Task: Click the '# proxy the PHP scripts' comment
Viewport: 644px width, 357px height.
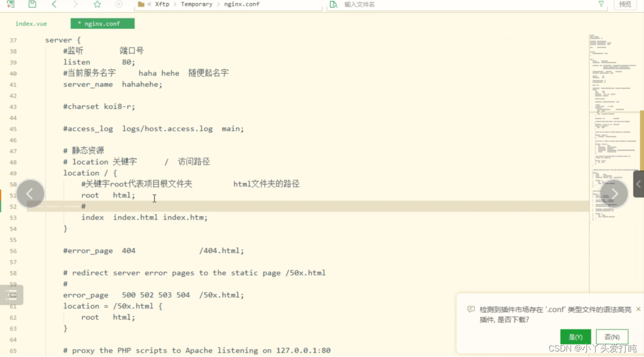Action: click(197, 351)
